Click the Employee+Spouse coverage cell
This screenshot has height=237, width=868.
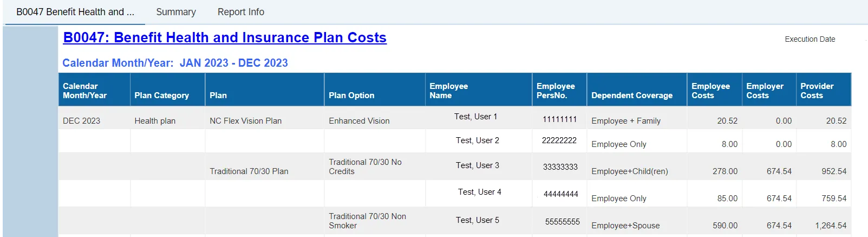[x=625, y=226]
